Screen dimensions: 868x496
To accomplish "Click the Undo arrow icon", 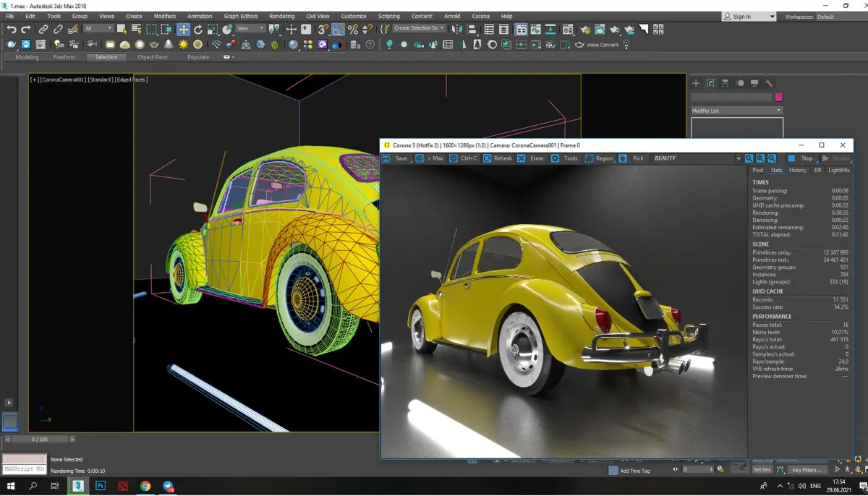I will 12,30.
